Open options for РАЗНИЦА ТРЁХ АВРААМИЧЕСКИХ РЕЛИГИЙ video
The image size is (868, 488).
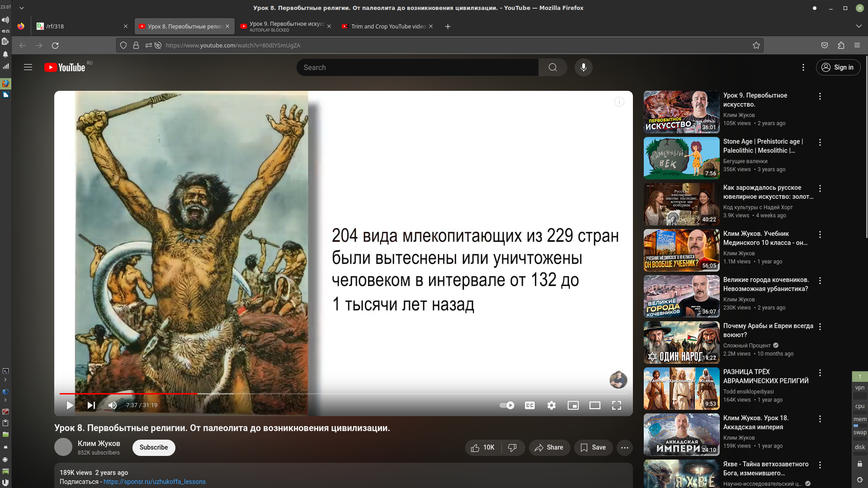click(x=820, y=373)
